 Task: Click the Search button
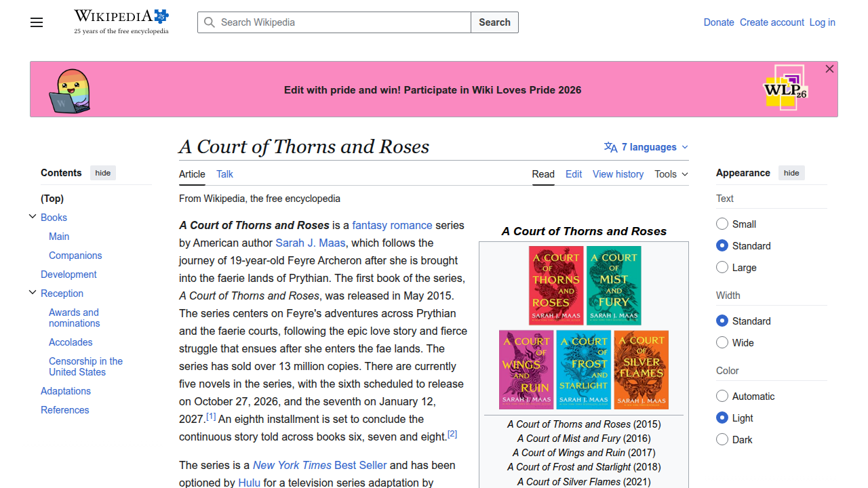[494, 22]
